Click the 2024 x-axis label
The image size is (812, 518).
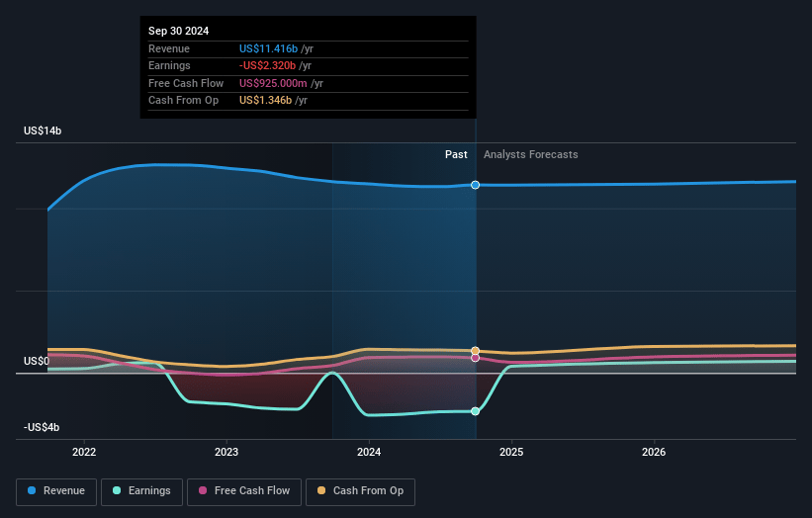[x=369, y=453]
